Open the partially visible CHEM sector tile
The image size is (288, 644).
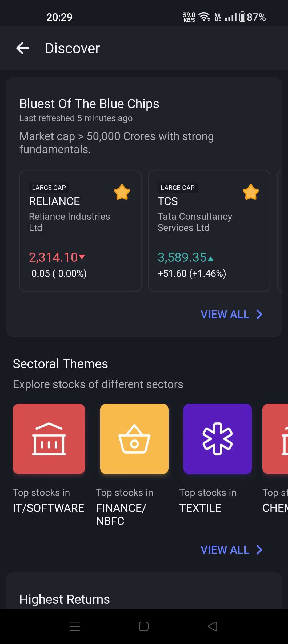click(276, 439)
